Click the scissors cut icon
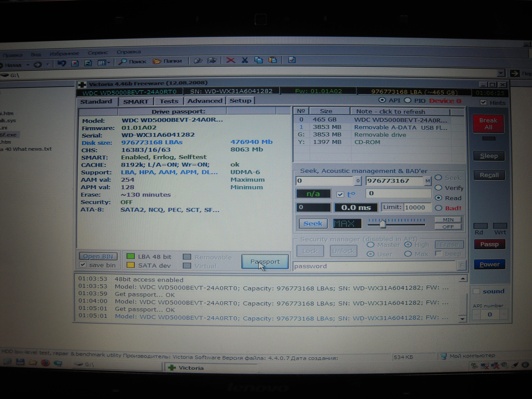 tap(245, 60)
